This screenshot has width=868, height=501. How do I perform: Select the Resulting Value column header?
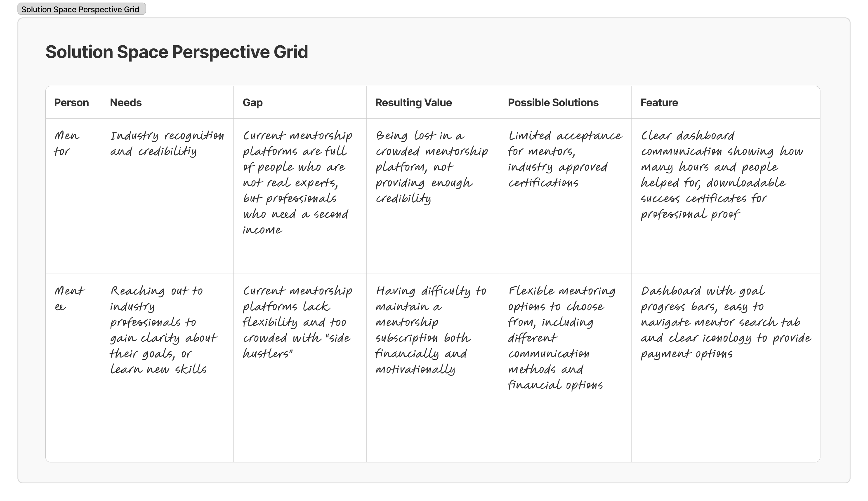point(413,103)
